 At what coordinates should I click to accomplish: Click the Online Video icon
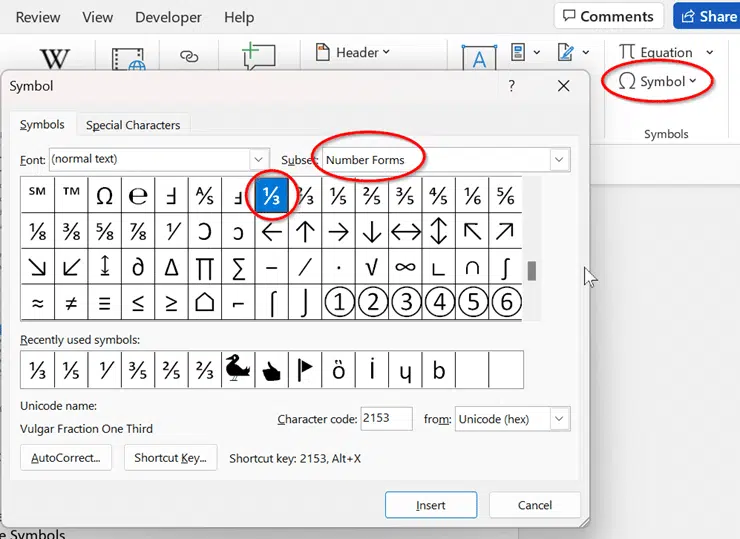coord(128,59)
